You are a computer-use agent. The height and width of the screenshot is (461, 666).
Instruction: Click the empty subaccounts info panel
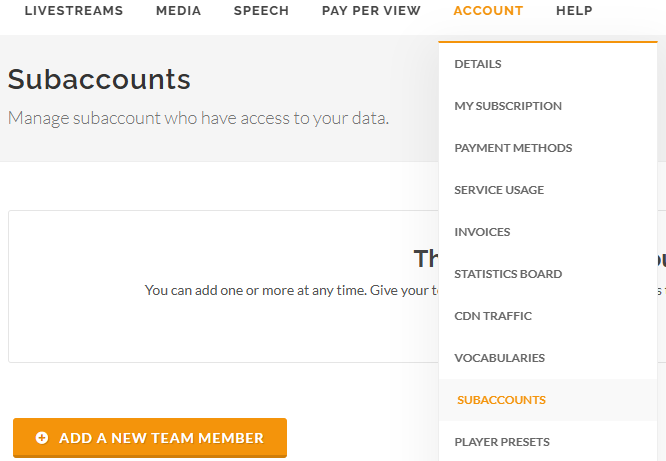pos(223,286)
